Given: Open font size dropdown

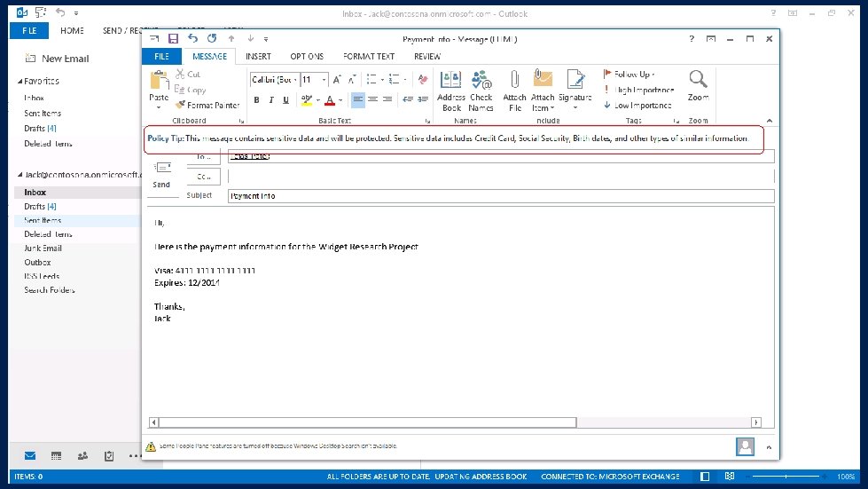Looking at the screenshot, I should click(x=324, y=80).
